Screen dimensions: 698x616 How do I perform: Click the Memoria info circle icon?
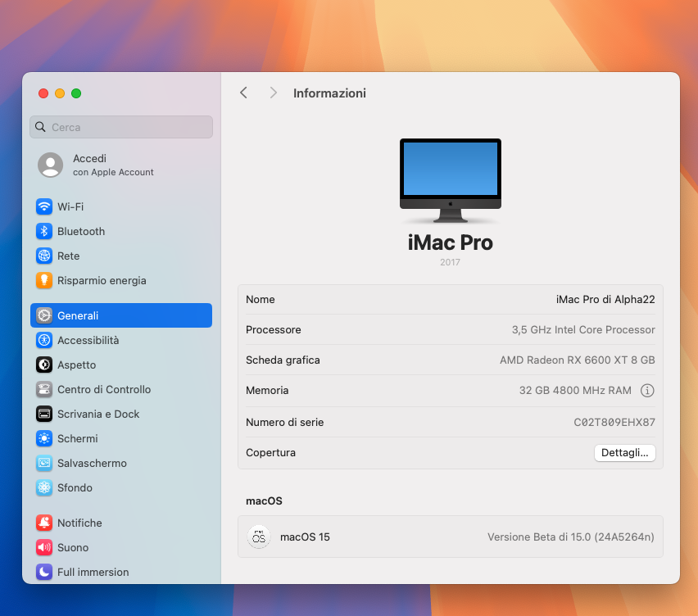[647, 391]
